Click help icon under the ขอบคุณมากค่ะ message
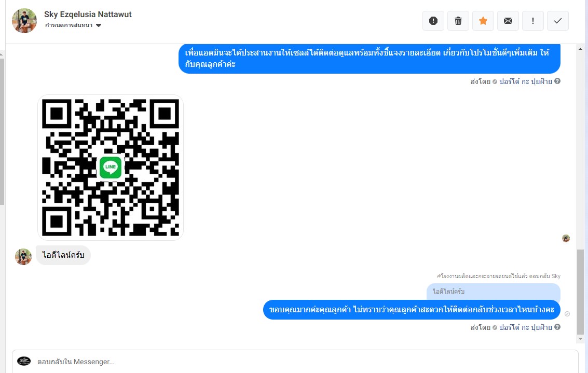This screenshot has width=588, height=373. (x=557, y=327)
